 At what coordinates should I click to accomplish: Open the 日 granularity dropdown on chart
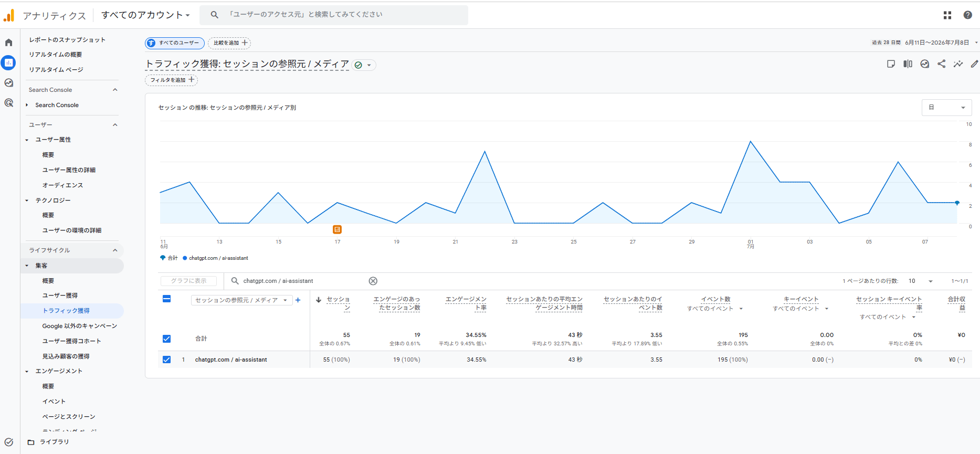pyautogui.click(x=947, y=108)
